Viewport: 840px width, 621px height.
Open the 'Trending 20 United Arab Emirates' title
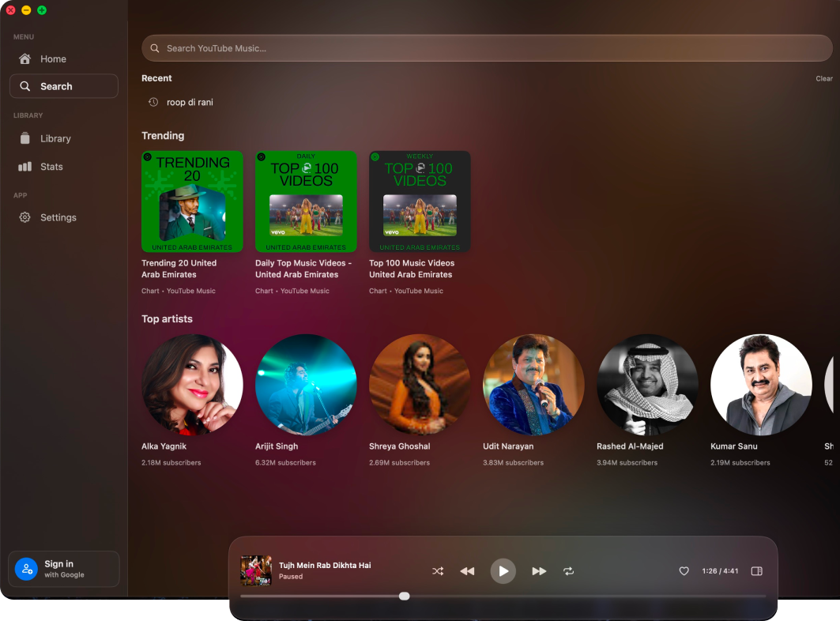point(179,269)
